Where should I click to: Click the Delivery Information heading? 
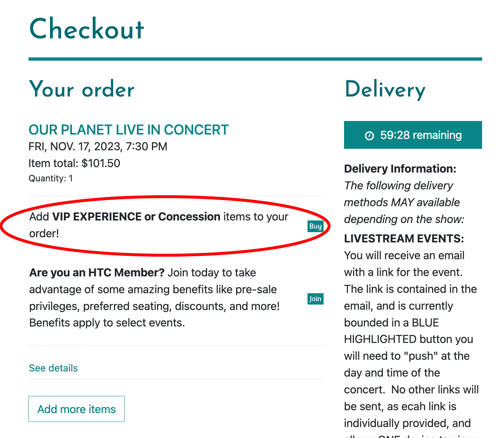pos(400,169)
